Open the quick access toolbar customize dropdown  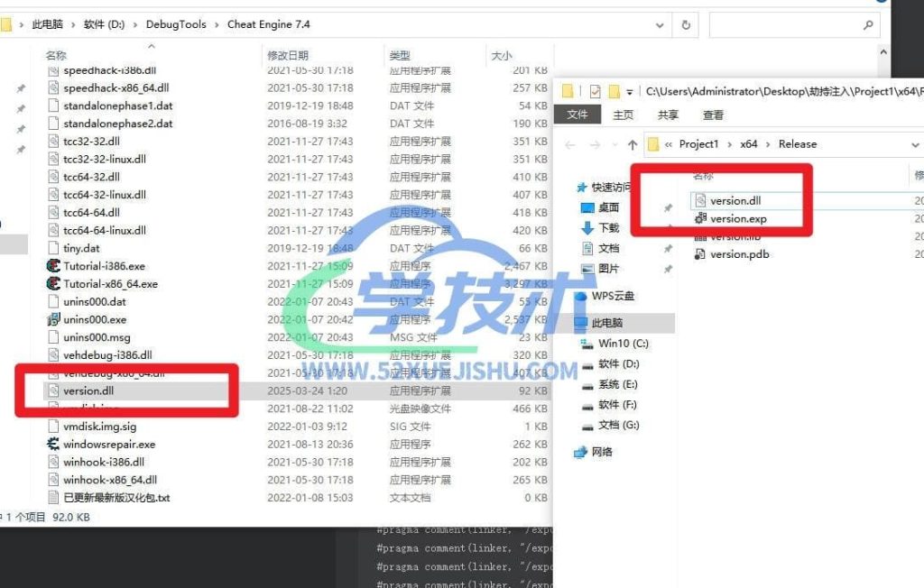tap(629, 91)
